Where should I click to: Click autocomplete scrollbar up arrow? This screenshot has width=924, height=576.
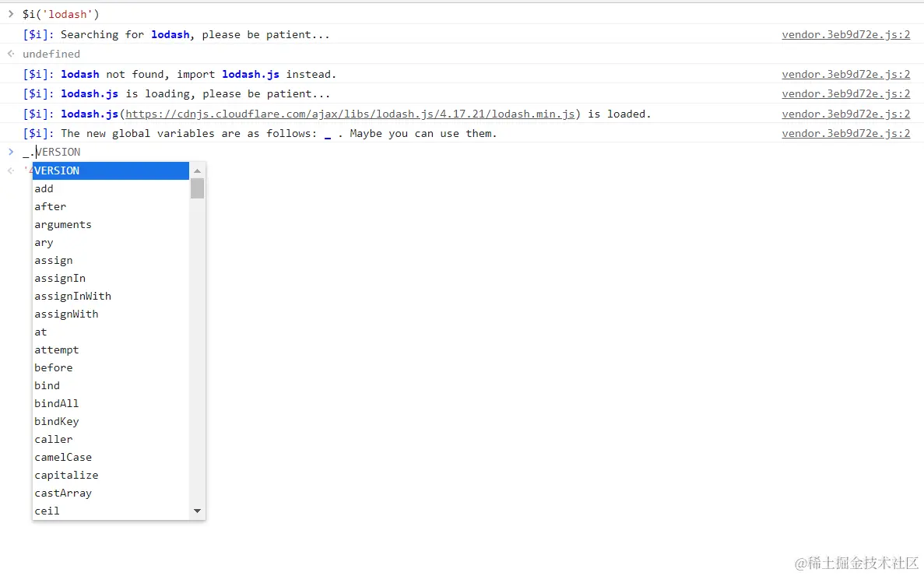pyautogui.click(x=198, y=170)
